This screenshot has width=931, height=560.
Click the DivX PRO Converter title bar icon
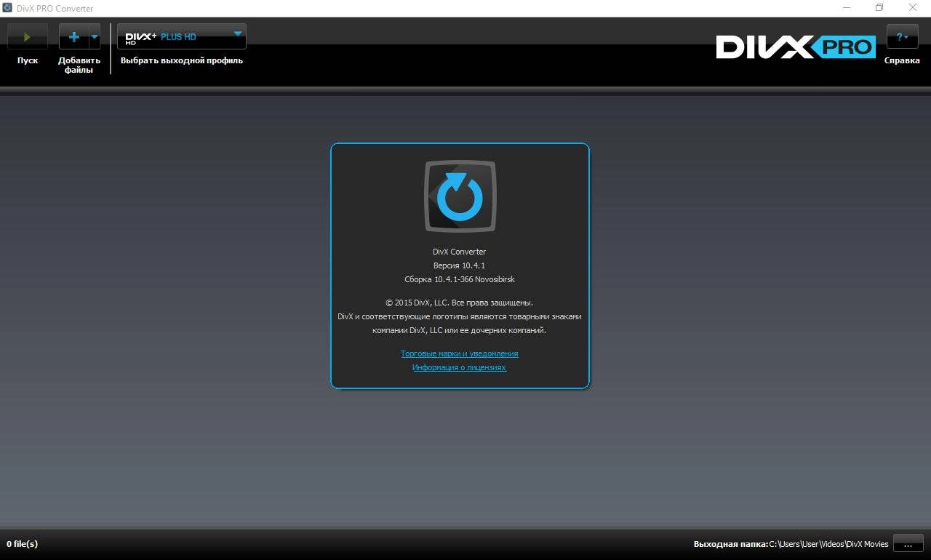pyautogui.click(x=7, y=8)
